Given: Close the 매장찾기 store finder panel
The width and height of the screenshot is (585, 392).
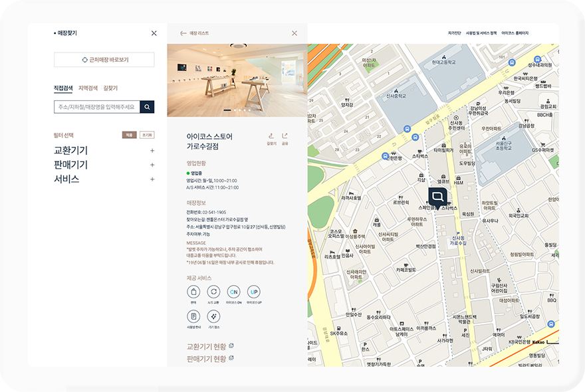Looking at the screenshot, I should (x=154, y=33).
